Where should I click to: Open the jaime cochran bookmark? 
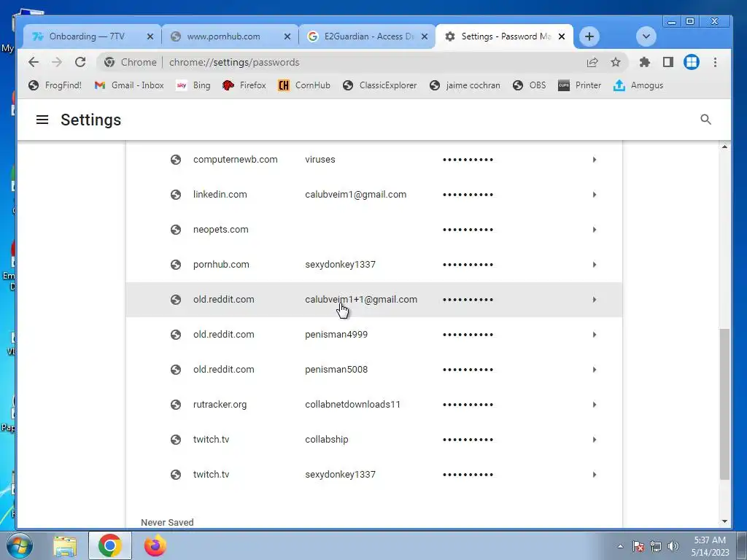(x=465, y=85)
